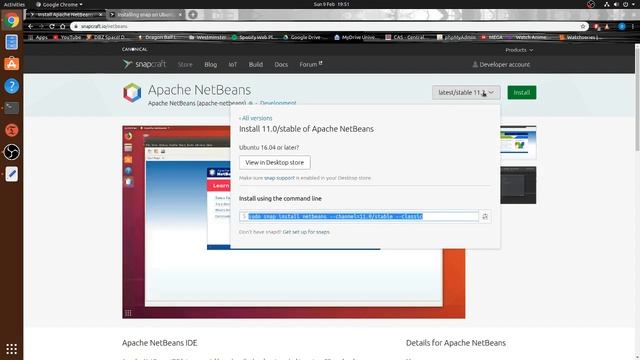Screen dimensions: 640x360
Task: Open the Development category link
Action: click(278, 103)
